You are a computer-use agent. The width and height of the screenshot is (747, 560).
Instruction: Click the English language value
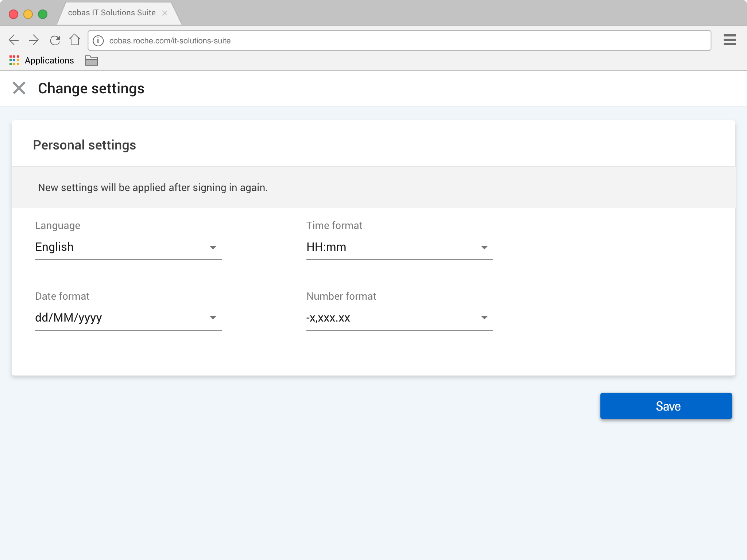tap(54, 247)
